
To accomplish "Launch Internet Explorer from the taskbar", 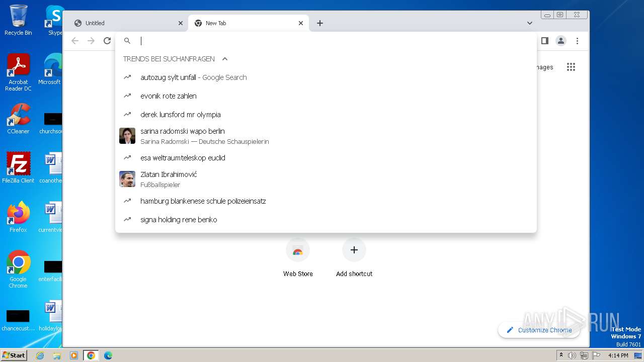I will [x=40, y=355].
